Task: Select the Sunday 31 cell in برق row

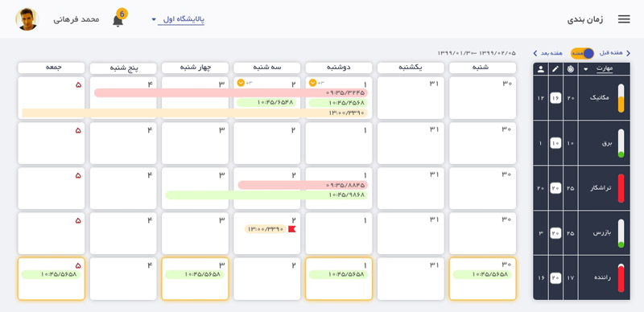Action: coord(411,143)
